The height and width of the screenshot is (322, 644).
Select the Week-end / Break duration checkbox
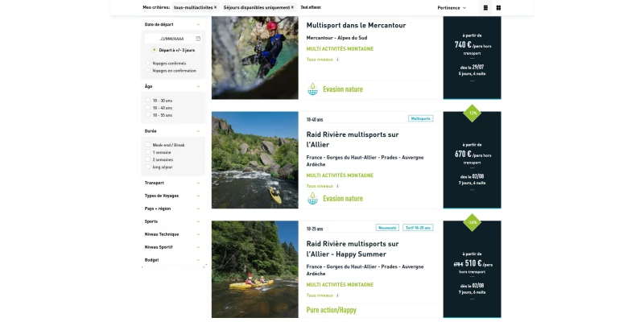click(148, 145)
